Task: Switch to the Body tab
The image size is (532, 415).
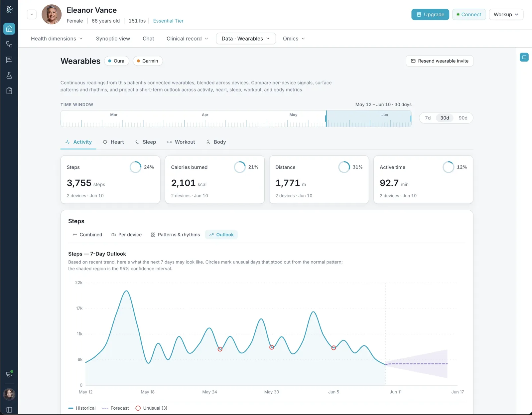Action: 216,142
